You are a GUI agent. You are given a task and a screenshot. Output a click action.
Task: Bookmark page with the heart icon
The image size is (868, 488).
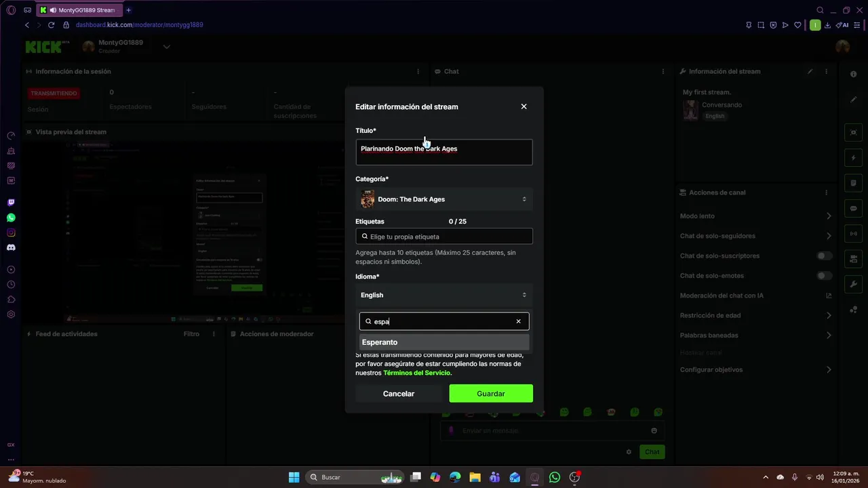pos(797,25)
